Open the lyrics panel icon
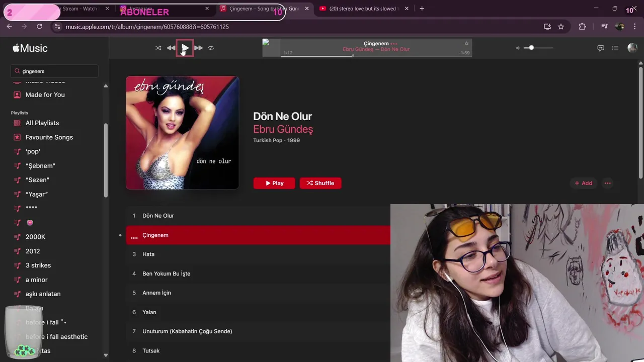This screenshot has width=644, height=362. 600,48
